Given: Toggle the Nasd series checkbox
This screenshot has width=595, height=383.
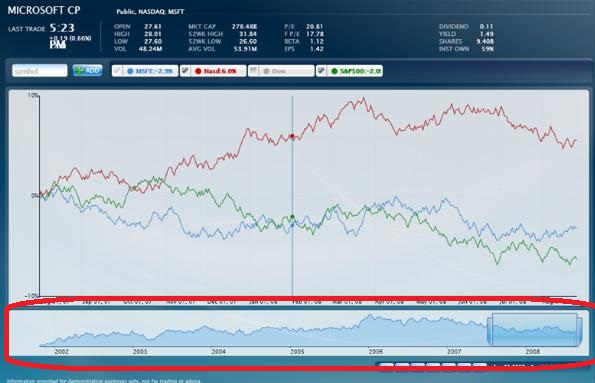Looking at the screenshot, I should point(185,71).
